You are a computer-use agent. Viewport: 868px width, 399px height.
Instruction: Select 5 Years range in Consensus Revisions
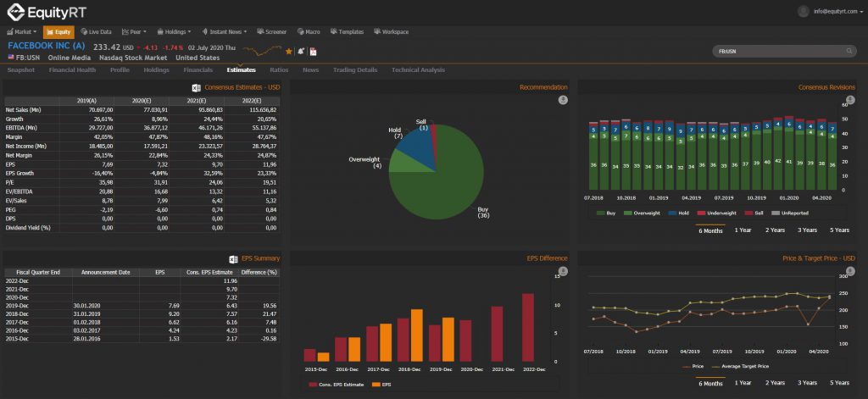pos(839,230)
